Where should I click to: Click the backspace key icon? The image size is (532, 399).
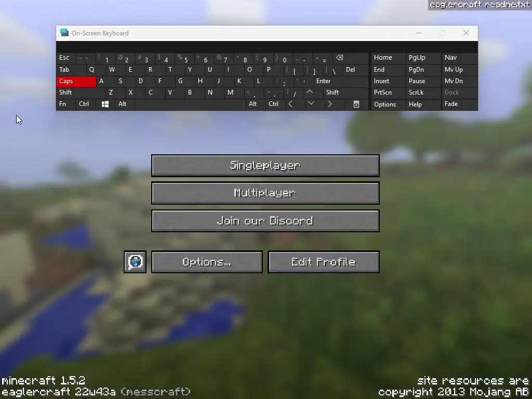coord(351,58)
